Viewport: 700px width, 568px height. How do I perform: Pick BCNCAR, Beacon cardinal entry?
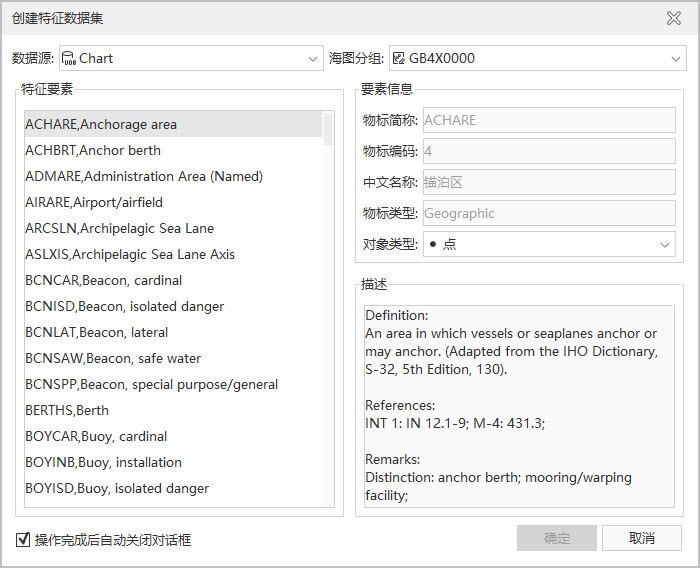[x=103, y=281]
